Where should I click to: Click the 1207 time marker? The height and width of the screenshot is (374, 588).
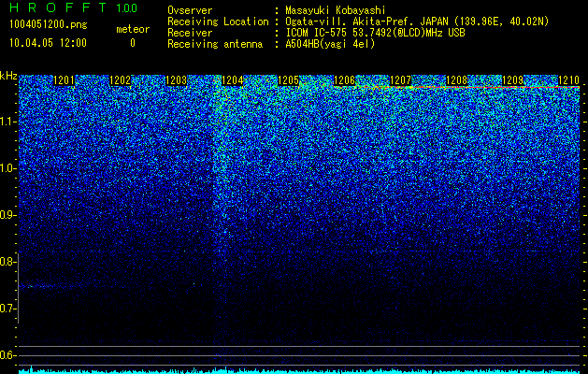(400, 80)
